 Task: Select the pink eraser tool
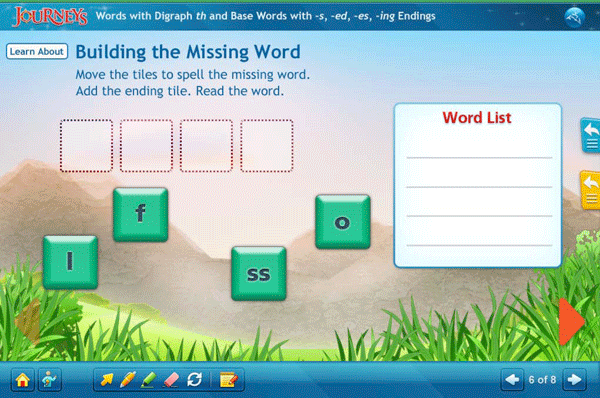pos(171,380)
